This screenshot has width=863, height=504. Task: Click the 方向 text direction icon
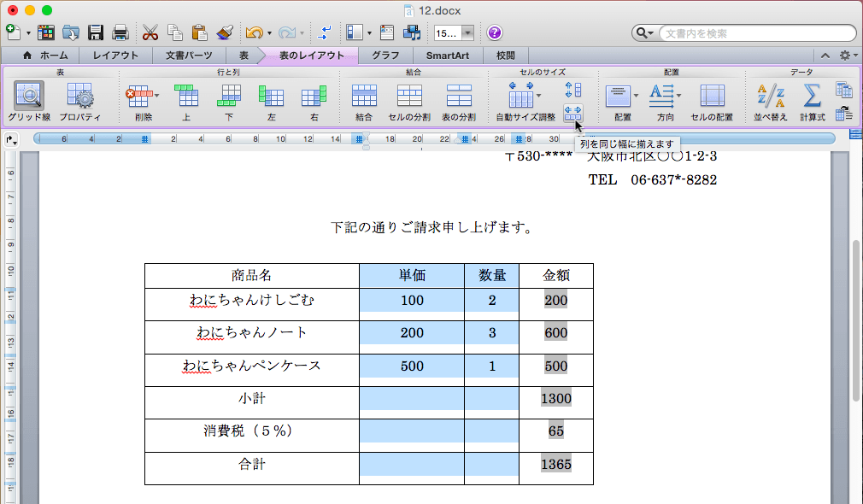pos(661,97)
